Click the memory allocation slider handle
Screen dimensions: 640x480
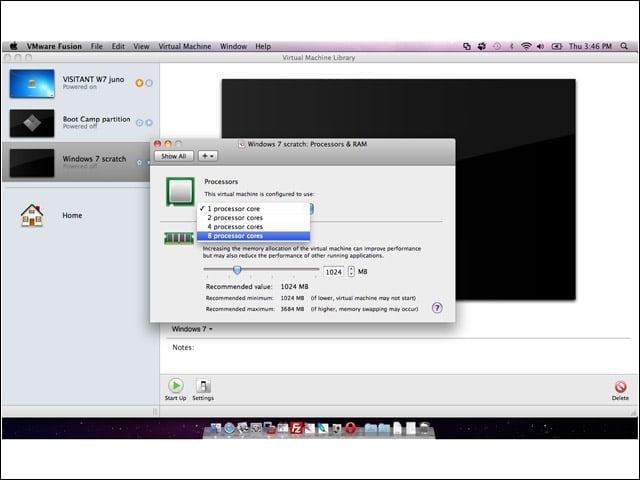tap(237, 270)
